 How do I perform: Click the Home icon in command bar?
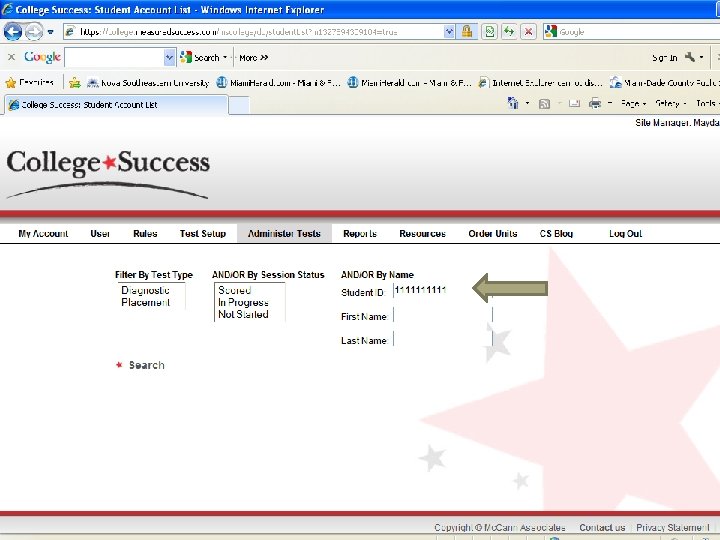point(513,103)
